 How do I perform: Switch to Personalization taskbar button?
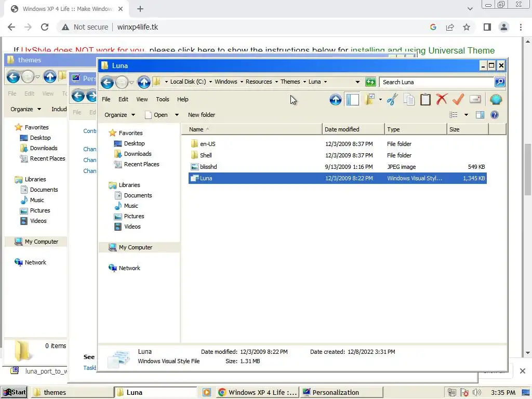click(x=342, y=393)
